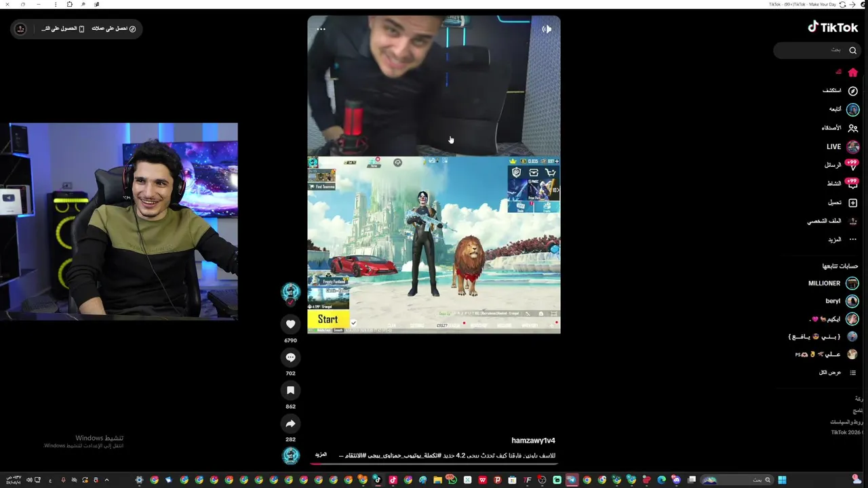The height and width of the screenshot is (488, 868).
Task: Open the hamzawy1v4 username link
Action: [533, 441]
